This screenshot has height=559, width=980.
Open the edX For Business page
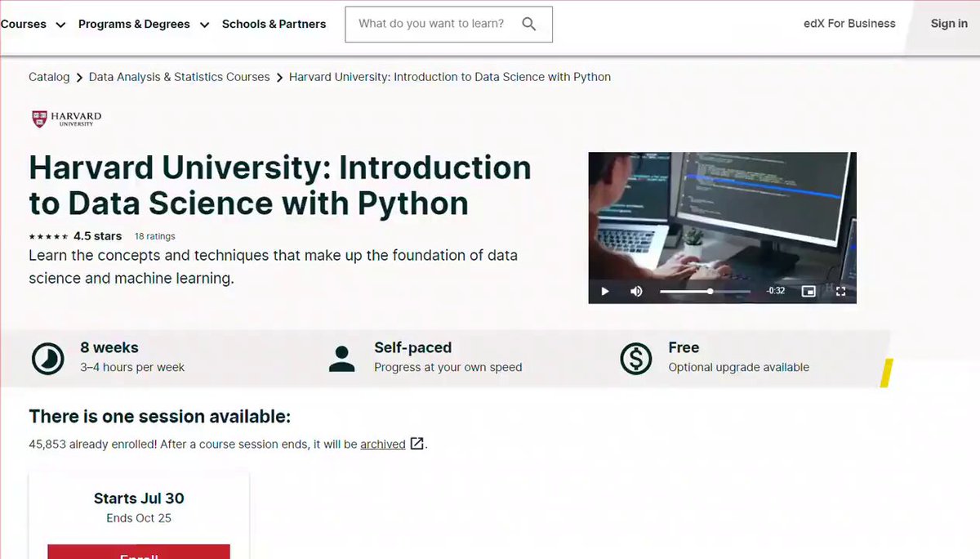[x=849, y=24]
